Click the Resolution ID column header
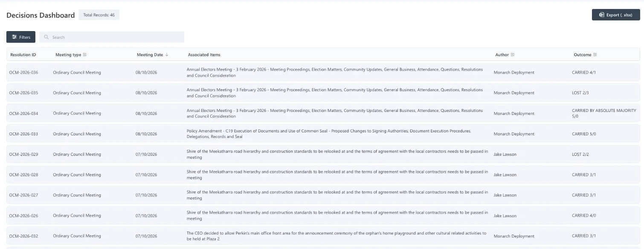Viewport: 644px width, 249px height. pyautogui.click(x=23, y=55)
